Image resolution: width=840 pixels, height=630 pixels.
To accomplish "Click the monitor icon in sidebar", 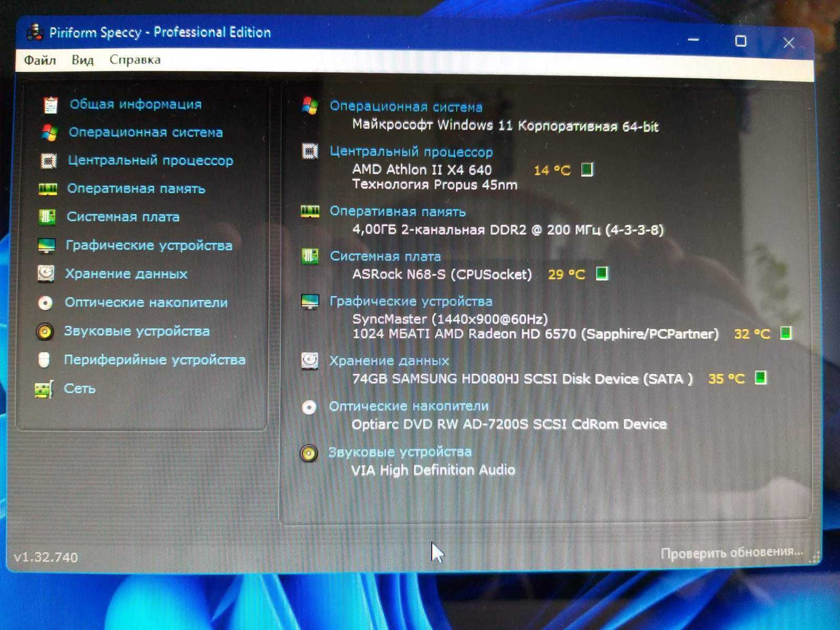I will [46, 245].
